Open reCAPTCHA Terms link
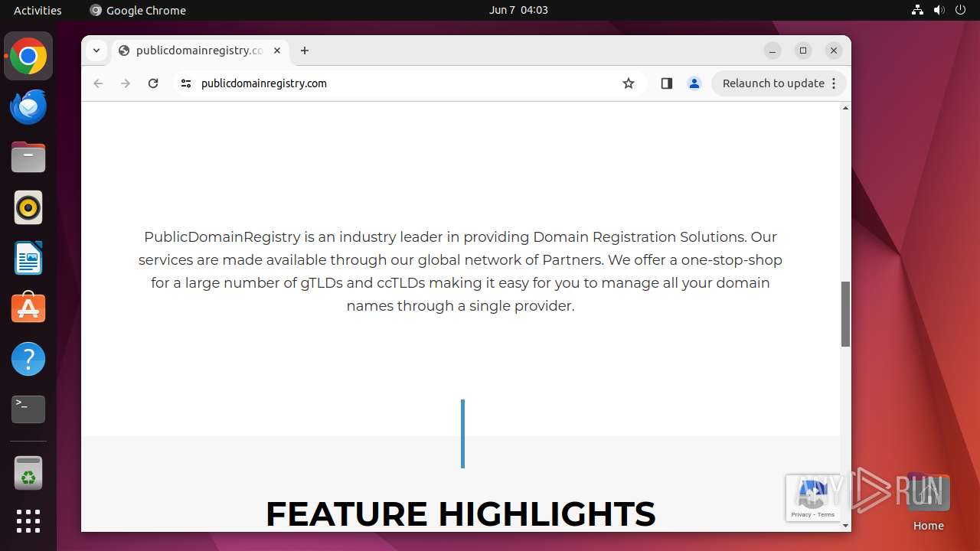This screenshot has width=980, height=551. pyautogui.click(x=826, y=515)
